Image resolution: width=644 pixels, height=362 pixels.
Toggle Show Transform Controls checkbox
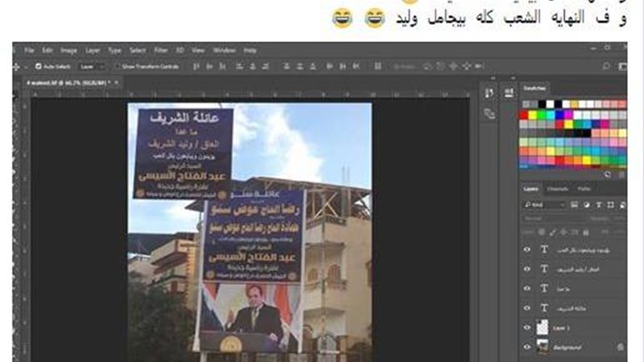point(117,66)
